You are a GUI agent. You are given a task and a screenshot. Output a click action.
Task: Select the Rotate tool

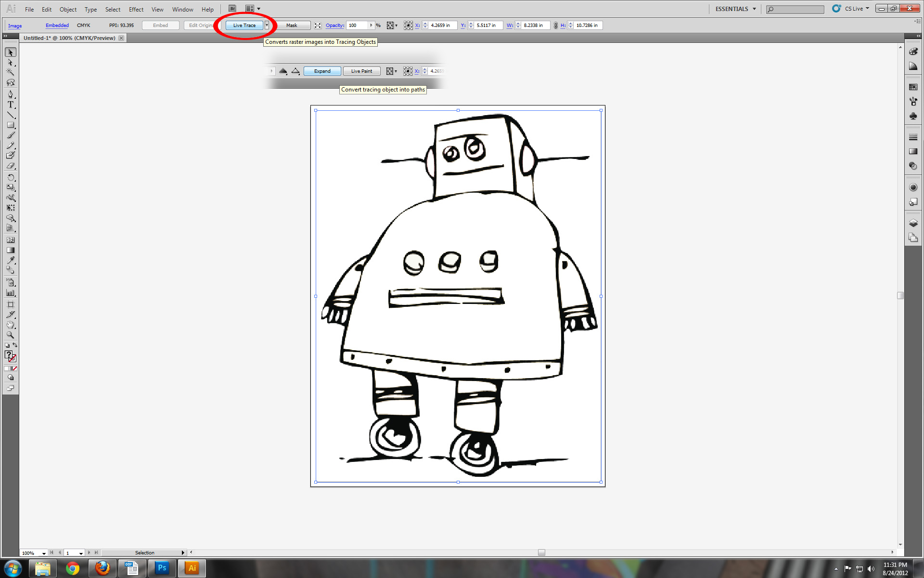[x=11, y=177]
